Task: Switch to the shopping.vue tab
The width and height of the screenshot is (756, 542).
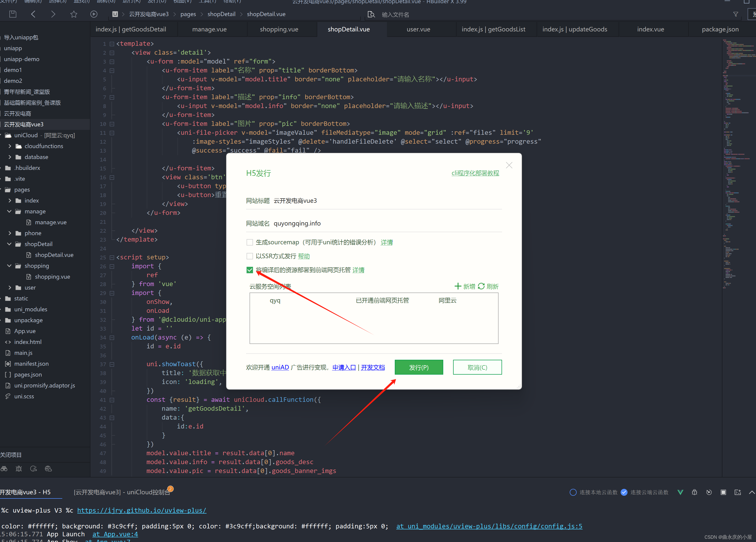Action: [279, 29]
